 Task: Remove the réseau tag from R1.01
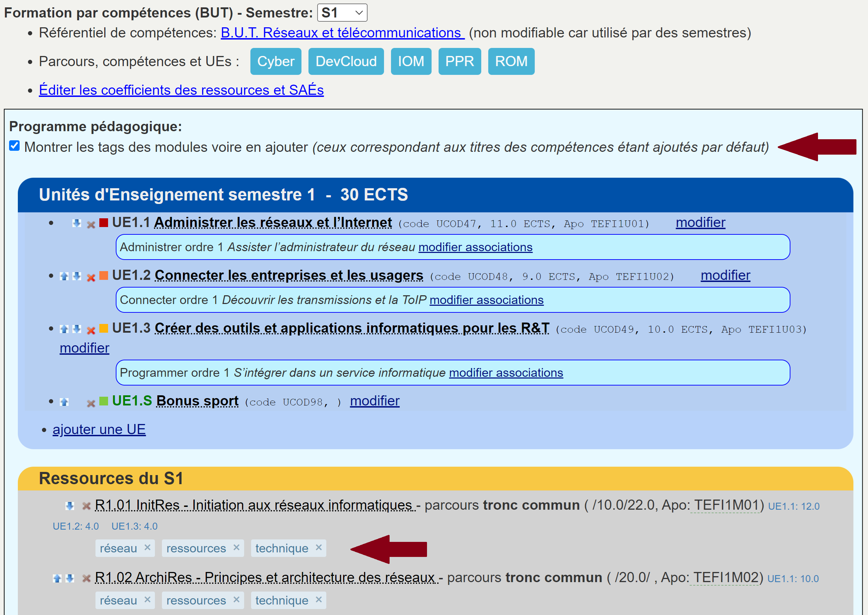click(147, 547)
